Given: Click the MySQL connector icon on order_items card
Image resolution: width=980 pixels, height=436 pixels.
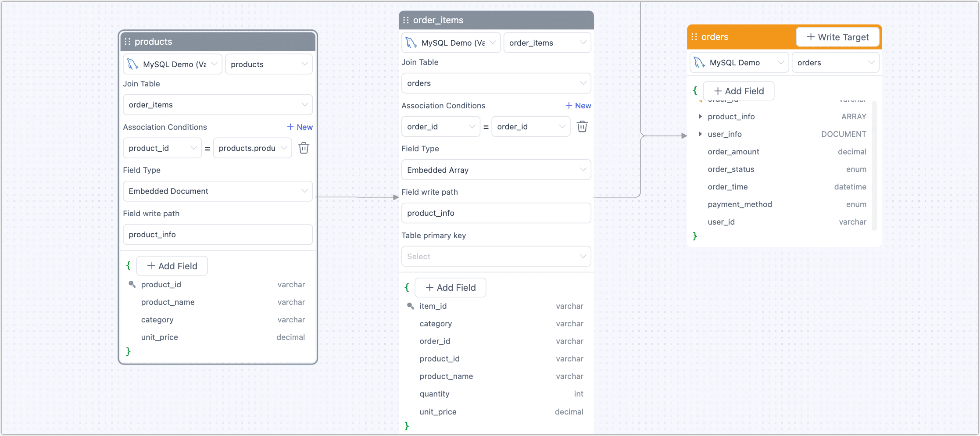Looking at the screenshot, I should click(x=412, y=42).
